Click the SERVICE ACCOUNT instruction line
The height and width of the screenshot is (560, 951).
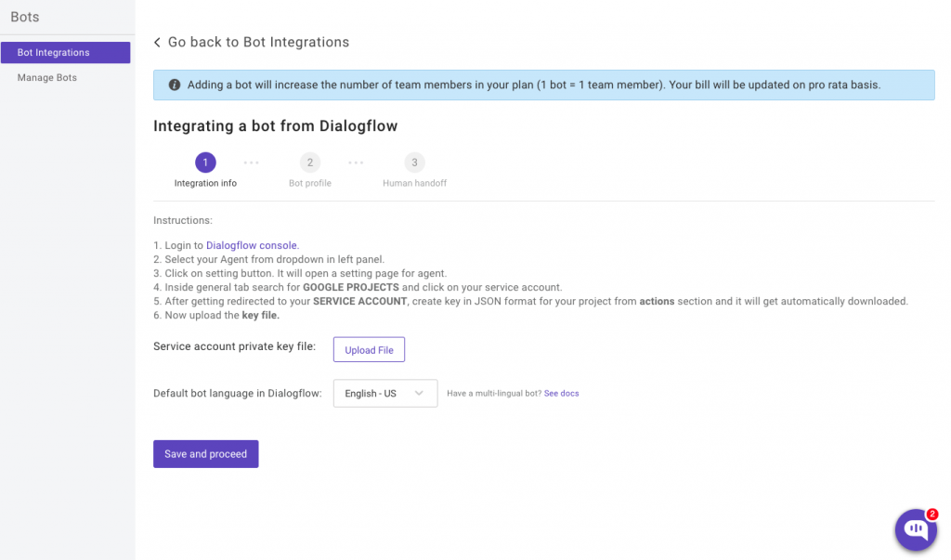point(530,302)
